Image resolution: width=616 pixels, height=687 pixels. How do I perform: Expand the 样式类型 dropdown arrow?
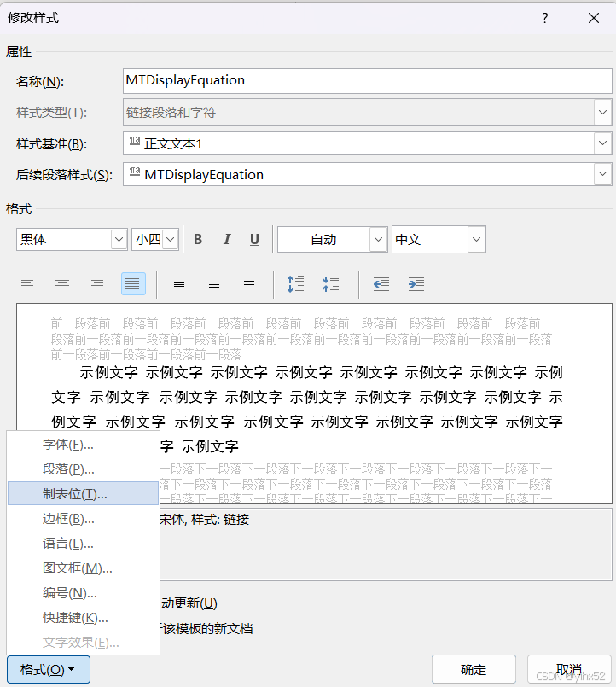click(603, 112)
